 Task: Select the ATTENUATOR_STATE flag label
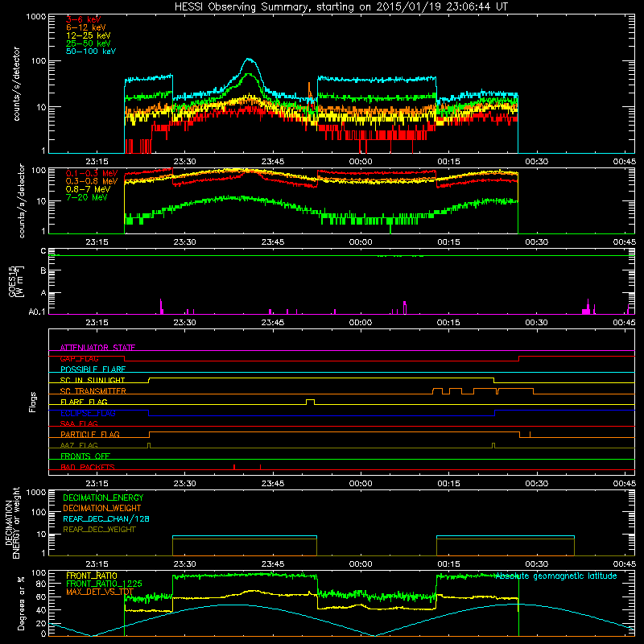tap(97, 348)
